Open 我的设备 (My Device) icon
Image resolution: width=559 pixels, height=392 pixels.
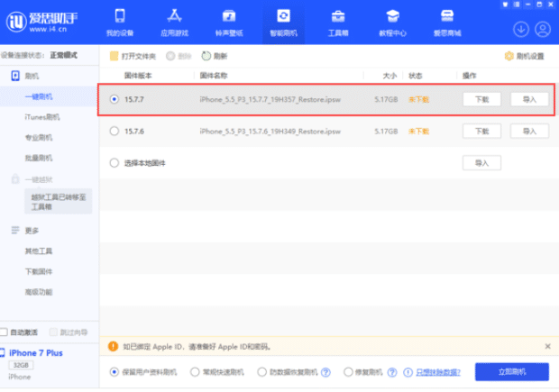pyautogui.click(x=121, y=17)
